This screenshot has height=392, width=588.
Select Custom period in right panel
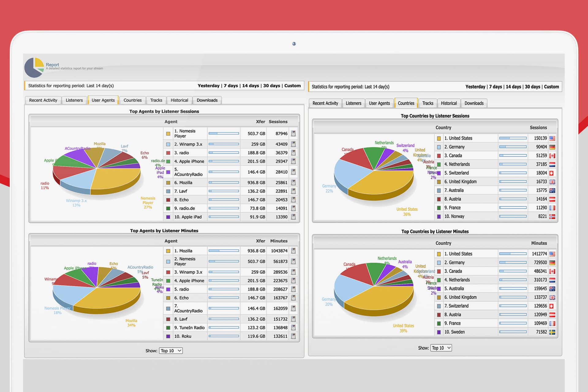pos(552,87)
